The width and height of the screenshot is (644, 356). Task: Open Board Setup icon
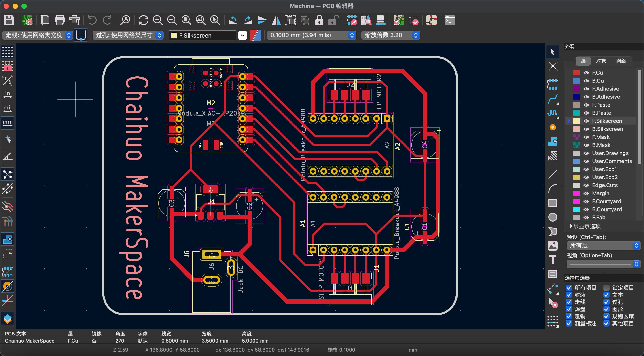tap(27, 20)
